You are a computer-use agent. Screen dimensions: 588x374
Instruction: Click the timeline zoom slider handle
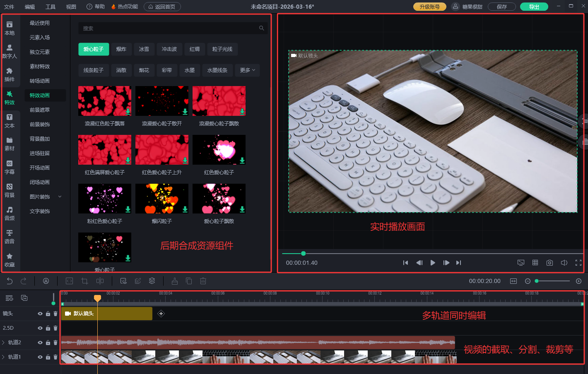click(x=537, y=281)
